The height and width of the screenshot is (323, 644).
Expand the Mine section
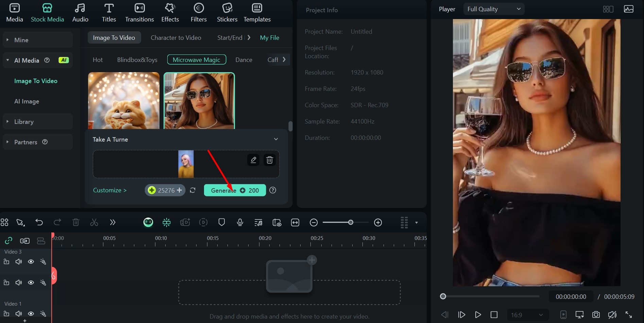coord(38,40)
